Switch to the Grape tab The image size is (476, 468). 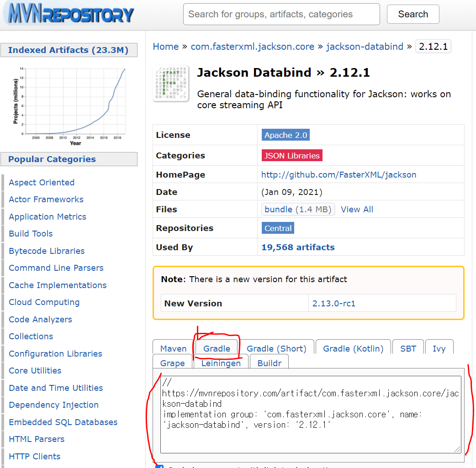point(172,363)
